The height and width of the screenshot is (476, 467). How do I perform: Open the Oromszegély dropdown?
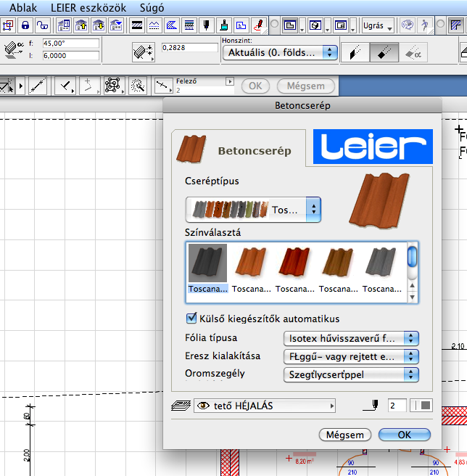pos(351,374)
